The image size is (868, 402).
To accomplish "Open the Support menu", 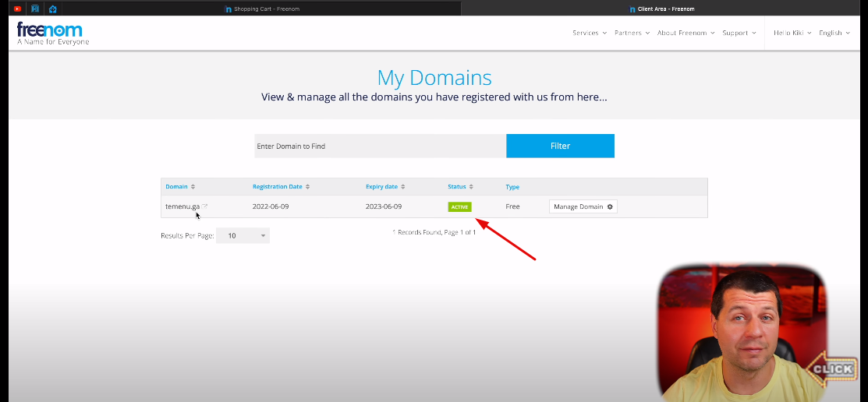I will (x=739, y=33).
